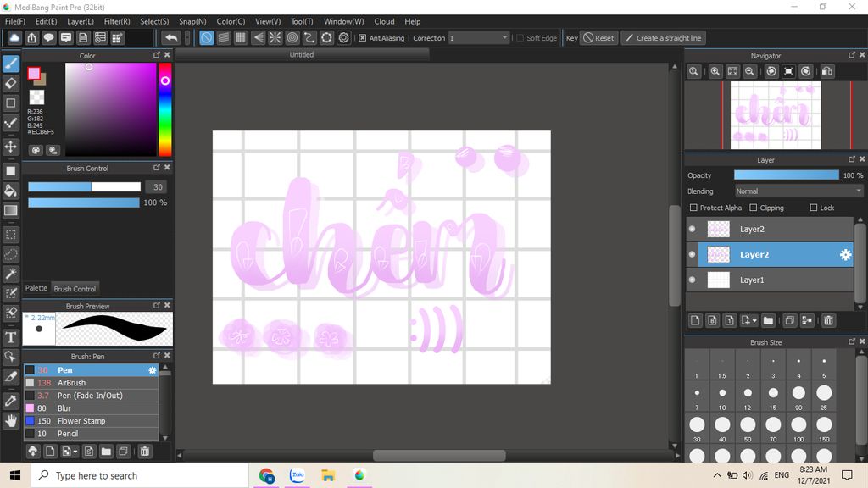868x488 pixels.
Task: Select the Move tool
Action: (x=10, y=147)
